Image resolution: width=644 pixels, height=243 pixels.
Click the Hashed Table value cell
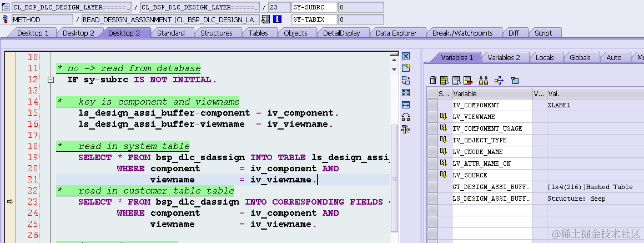click(595, 187)
